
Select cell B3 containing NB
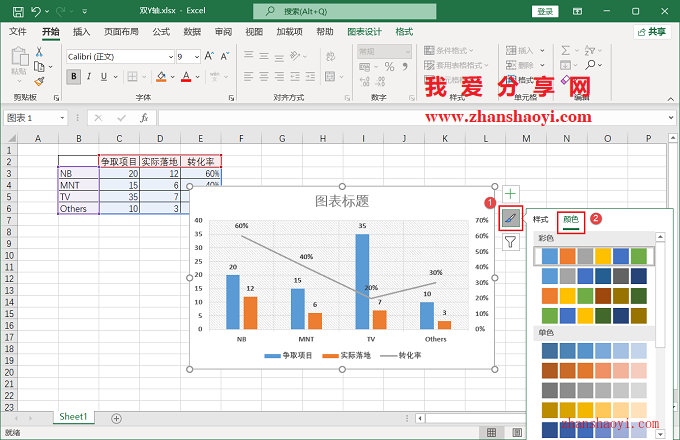pos(78,173)
